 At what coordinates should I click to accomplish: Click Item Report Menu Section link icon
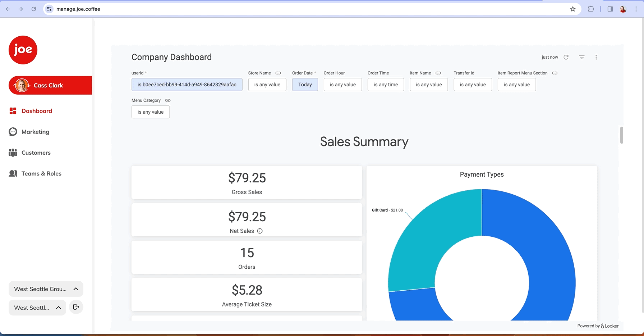555,73
